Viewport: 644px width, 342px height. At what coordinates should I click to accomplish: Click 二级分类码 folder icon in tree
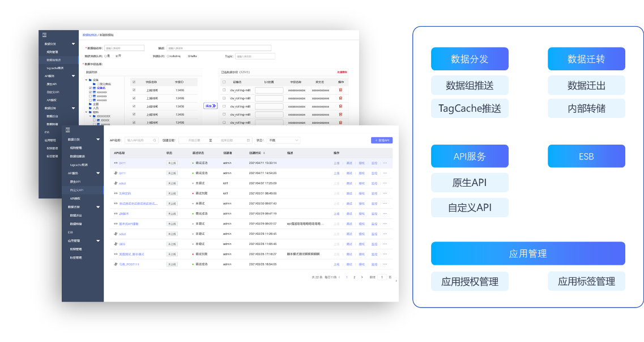click(x=94, y=84)
